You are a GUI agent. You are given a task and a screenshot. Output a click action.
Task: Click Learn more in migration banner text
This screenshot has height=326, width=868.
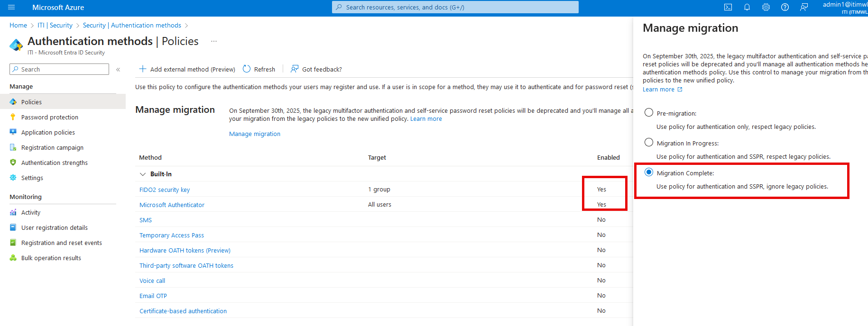click(x=426, y=119)
